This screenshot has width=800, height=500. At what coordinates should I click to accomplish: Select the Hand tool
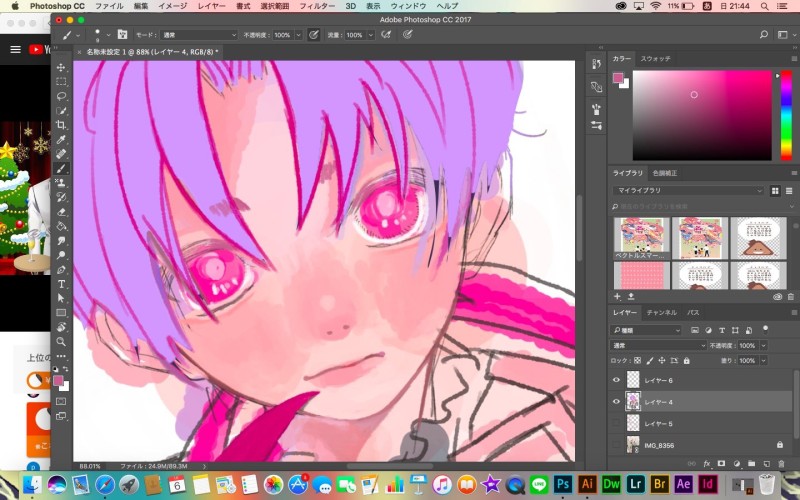tap(61, 327)
